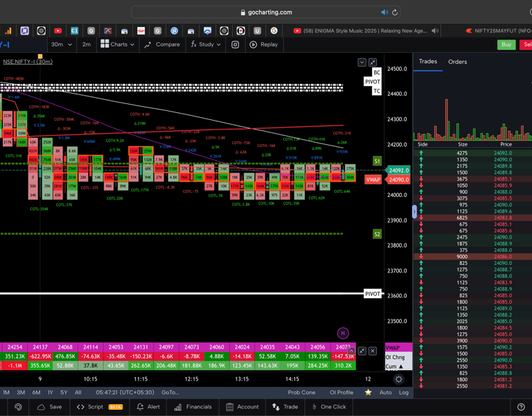Open the blue N circle bookmark
Viewport: 532px width, 416px height.
[174, 31]
